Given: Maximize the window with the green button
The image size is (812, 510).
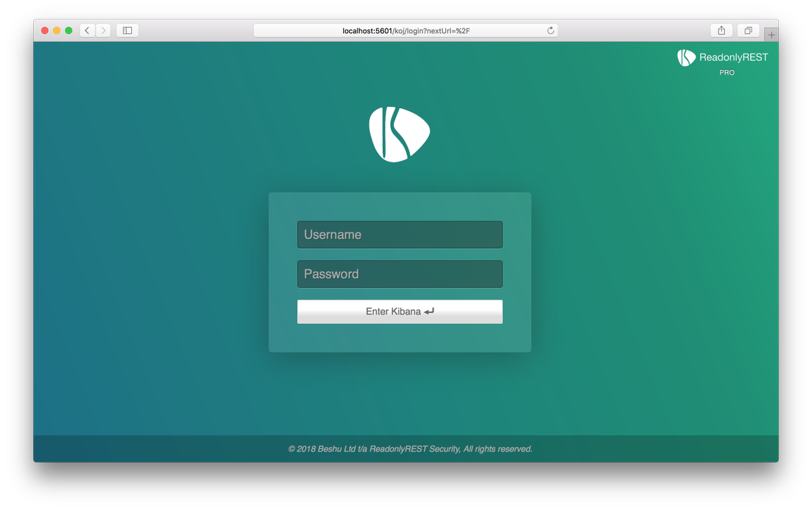Looking at the screenshot, I should click(68, 30).
